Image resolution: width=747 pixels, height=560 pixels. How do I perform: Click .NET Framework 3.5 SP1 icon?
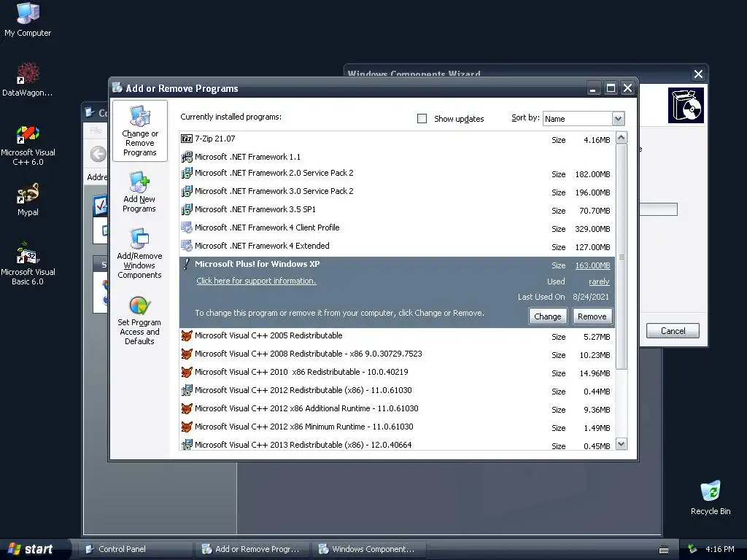(x=187, y=209)
